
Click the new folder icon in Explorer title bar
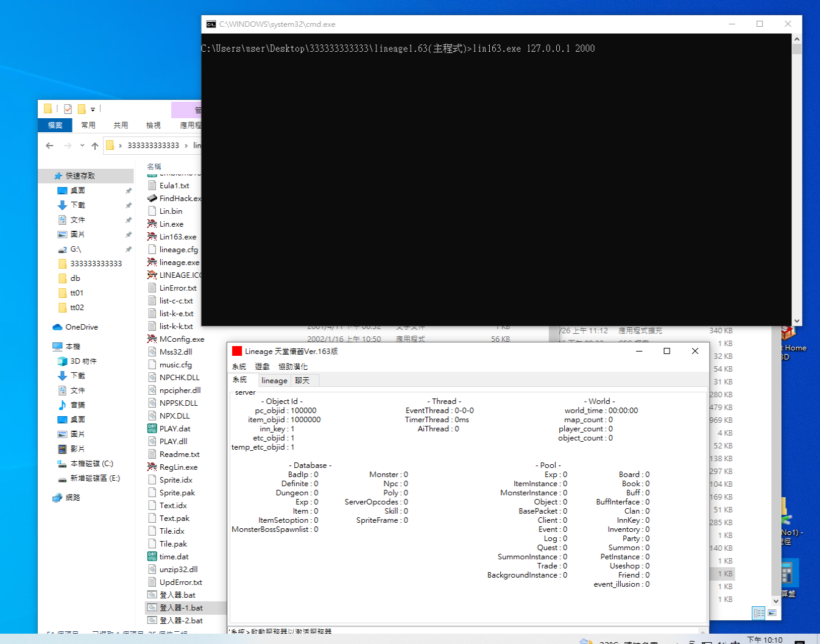pos(82,109)
